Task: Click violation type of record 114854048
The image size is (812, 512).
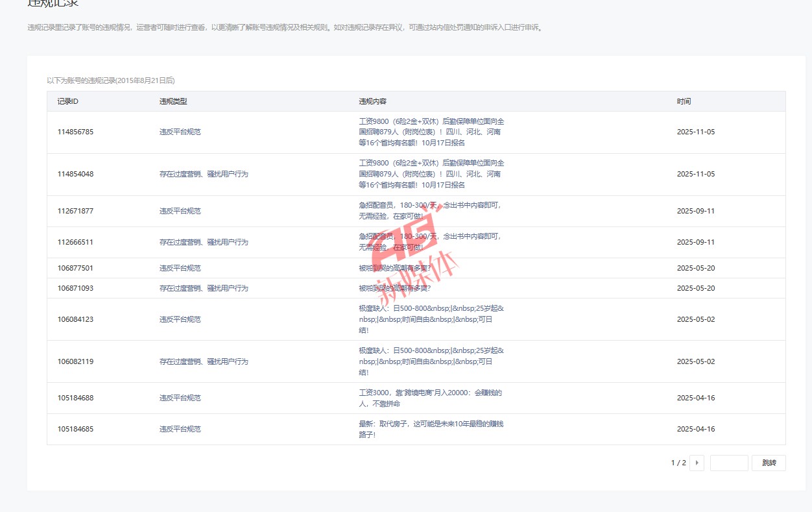Action: [x=204, y=174]
